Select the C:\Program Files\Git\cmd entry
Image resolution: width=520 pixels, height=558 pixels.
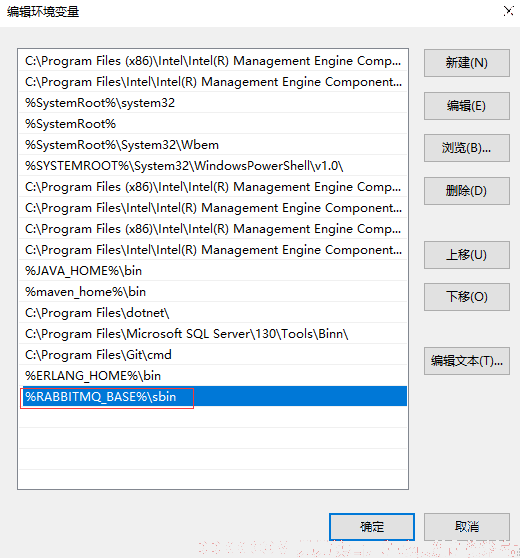213,354
